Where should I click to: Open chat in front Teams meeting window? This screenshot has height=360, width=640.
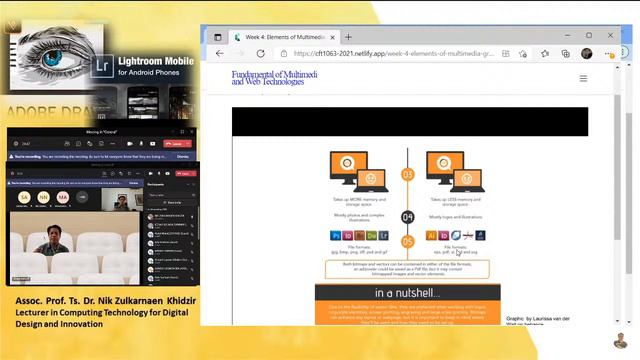point(113,173)
